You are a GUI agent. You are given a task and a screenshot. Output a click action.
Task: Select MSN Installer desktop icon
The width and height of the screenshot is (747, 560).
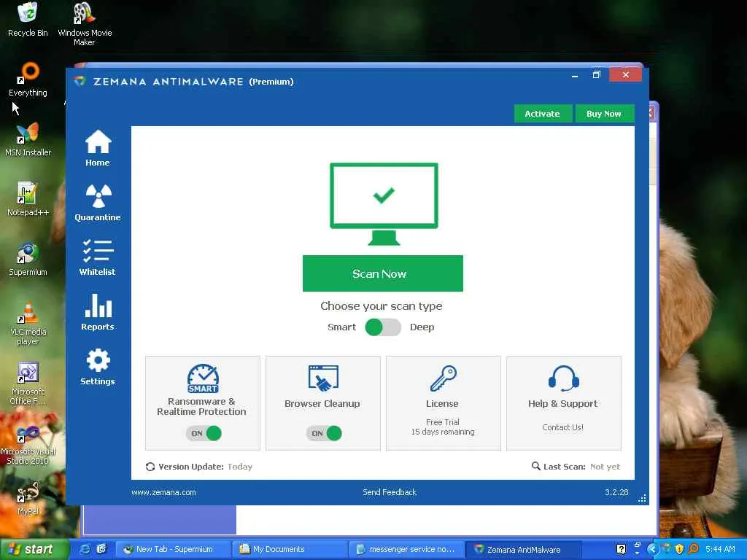(28, 139)
